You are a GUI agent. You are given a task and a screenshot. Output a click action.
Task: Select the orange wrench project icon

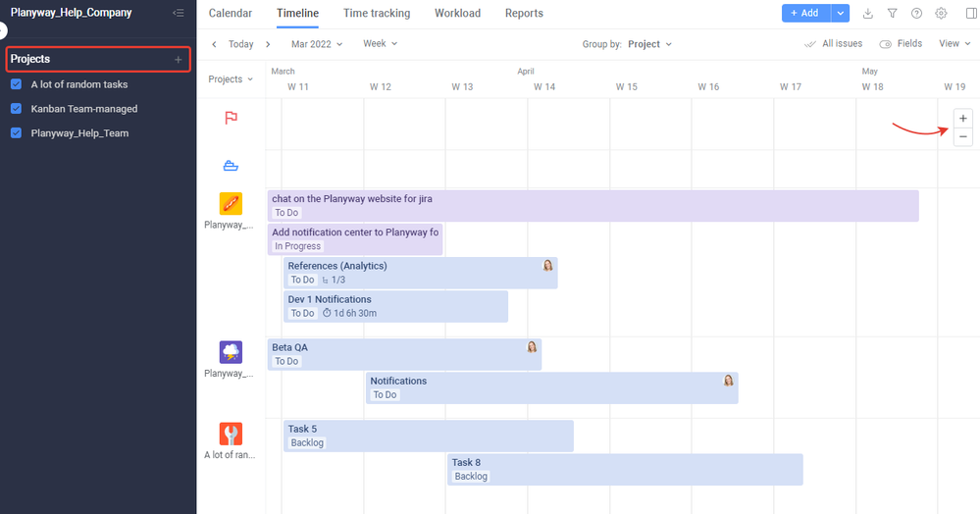click(x=231, y=434)
